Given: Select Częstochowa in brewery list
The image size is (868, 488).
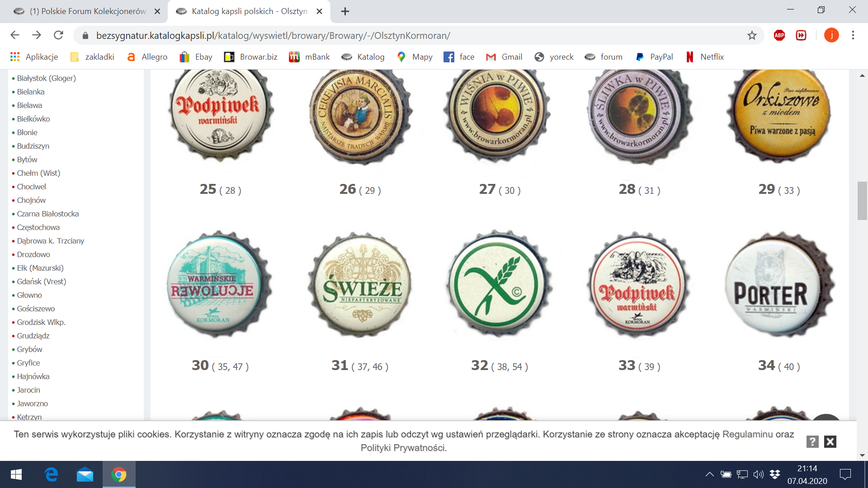Looking at the screenshot, I should tap(38, 227).
